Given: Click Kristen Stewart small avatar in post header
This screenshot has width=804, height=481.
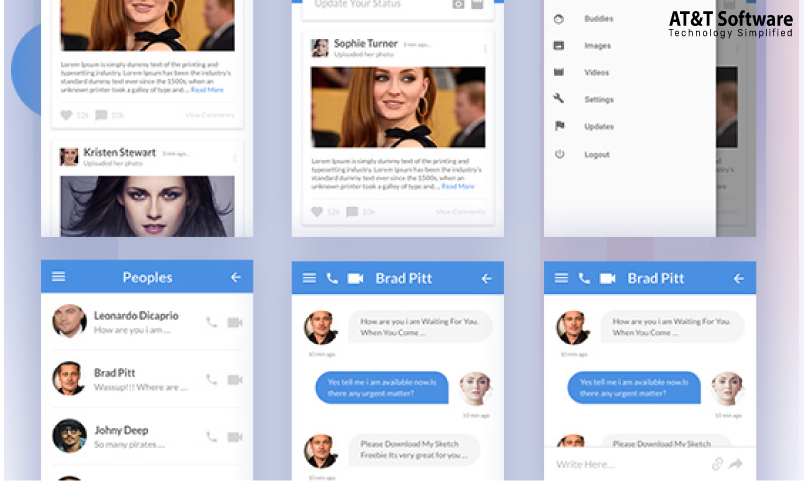Looking at the screenshot, I should [x=69, y=157].
